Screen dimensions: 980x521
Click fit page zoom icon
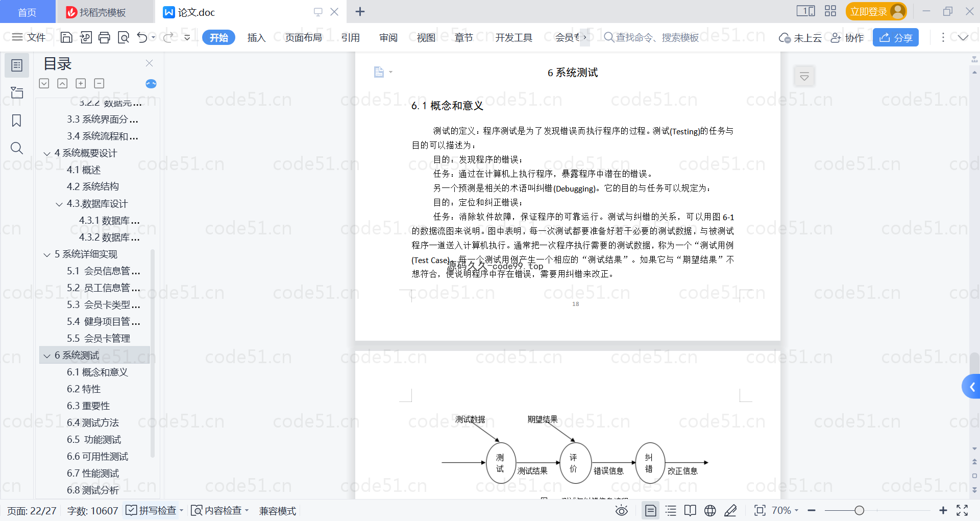760,510
